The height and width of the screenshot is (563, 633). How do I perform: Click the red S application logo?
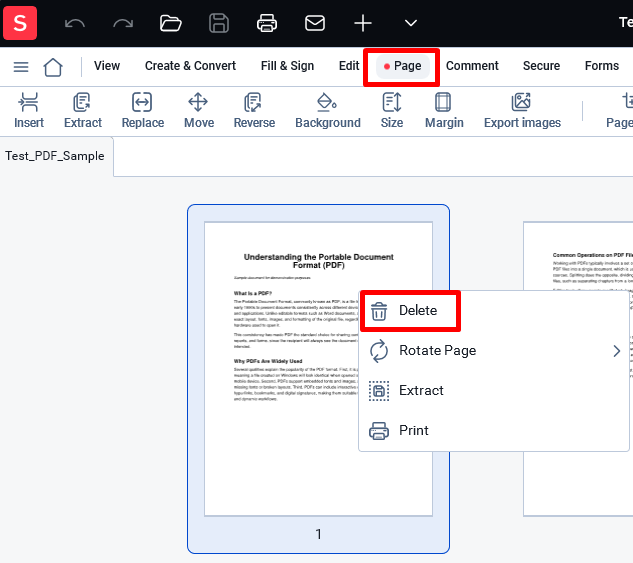20,23
